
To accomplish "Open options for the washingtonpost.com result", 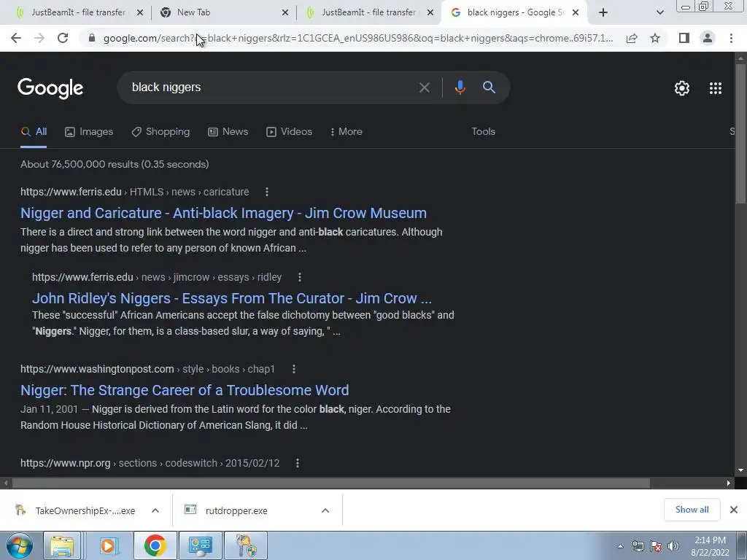I will (294, 369).
